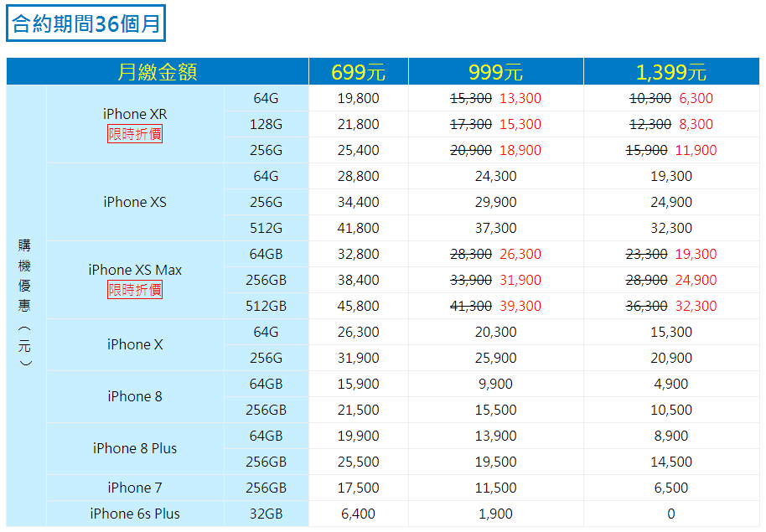Screen dimensions: 766x532
Task: Click the 32,800 price for XS Max 64GB
Action: point(358,254)
